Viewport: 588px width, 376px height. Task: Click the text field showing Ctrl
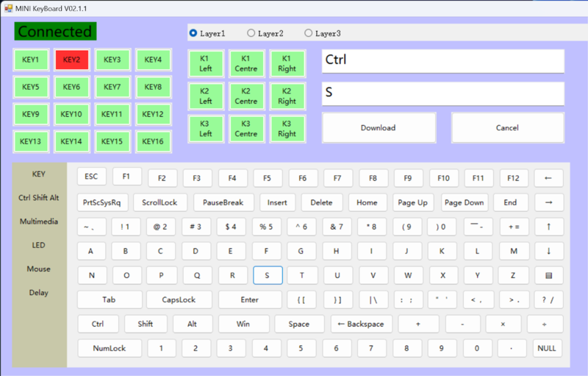[442, 61]
